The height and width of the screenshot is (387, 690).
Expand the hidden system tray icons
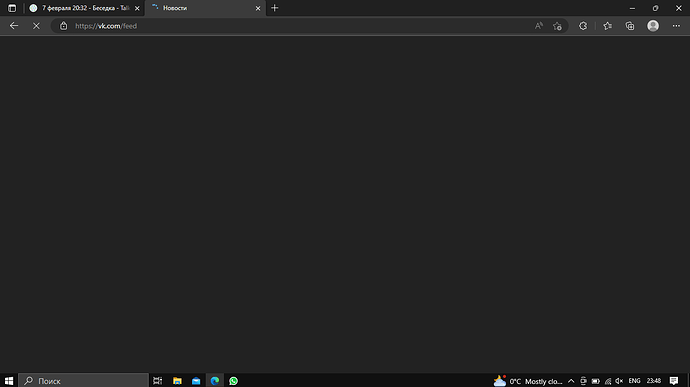coord(571,381)
